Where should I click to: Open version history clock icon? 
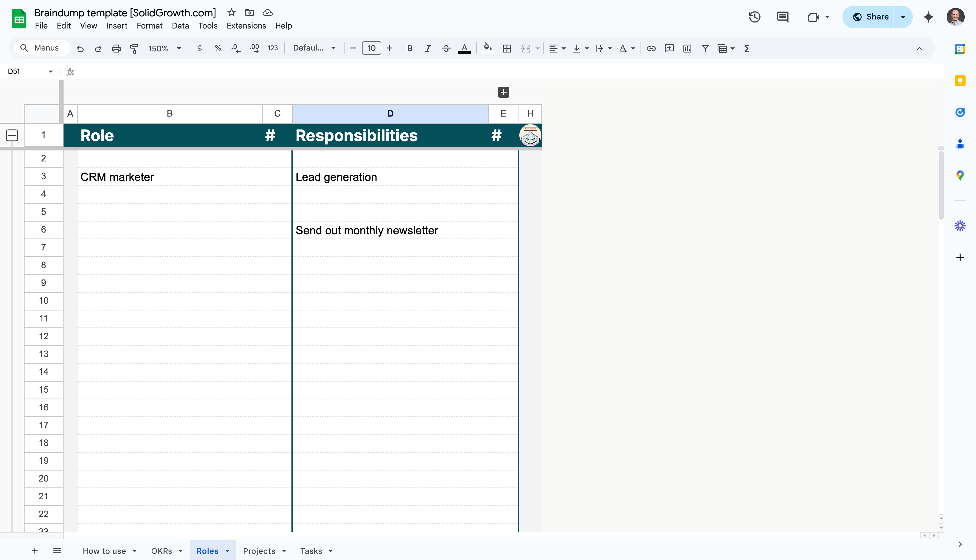(x=754, y=17)
